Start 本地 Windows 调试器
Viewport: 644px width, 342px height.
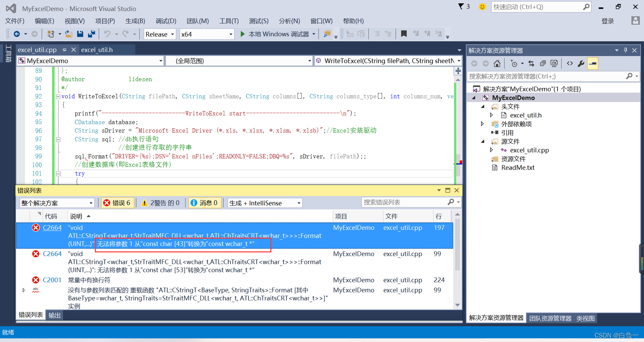[x=275, y=34]
